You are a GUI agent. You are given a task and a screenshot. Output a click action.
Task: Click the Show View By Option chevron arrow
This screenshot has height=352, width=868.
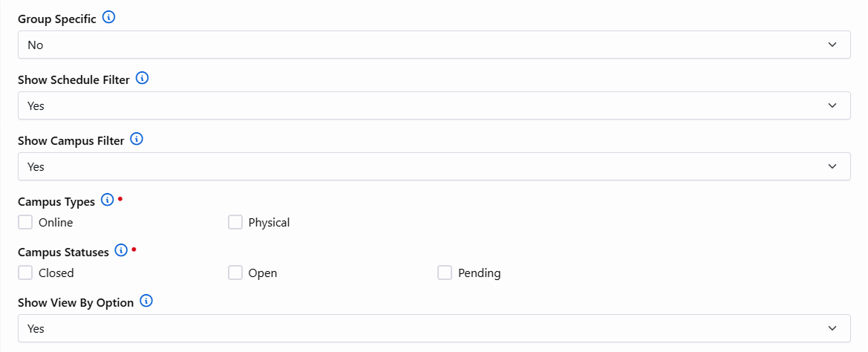coord(832,328)
